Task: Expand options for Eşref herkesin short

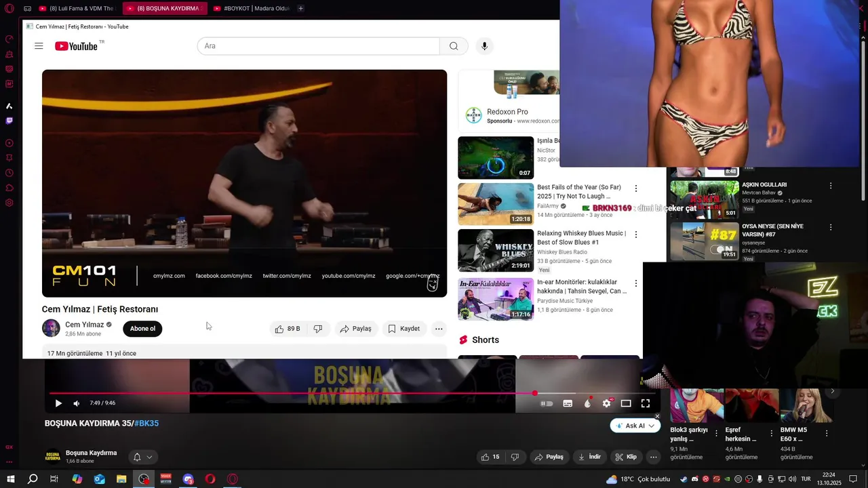Action: pyautogui.click(x=771, y=433)
